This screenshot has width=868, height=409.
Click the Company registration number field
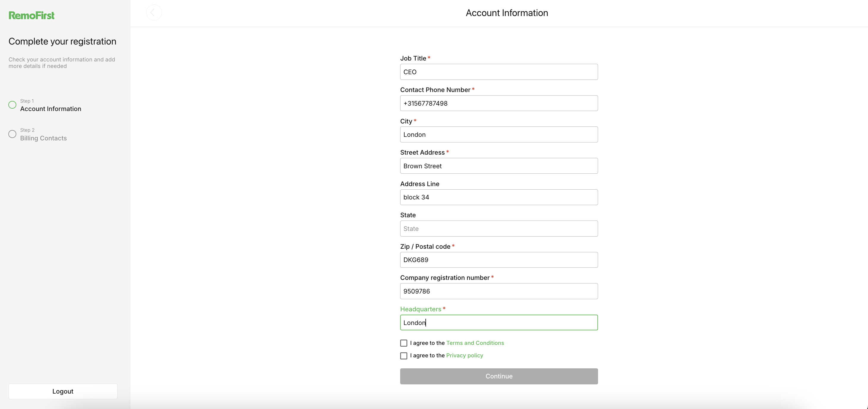pyautogui.click(x=499, y=291)
